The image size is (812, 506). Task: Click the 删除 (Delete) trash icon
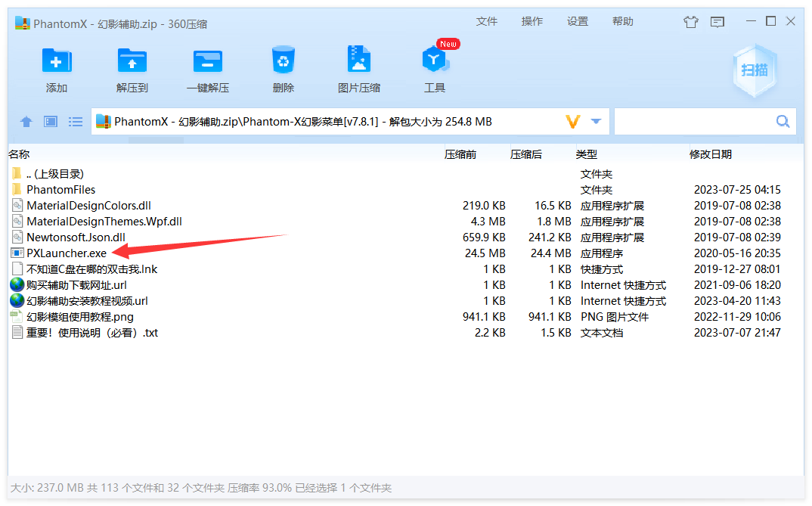[283, 62]
